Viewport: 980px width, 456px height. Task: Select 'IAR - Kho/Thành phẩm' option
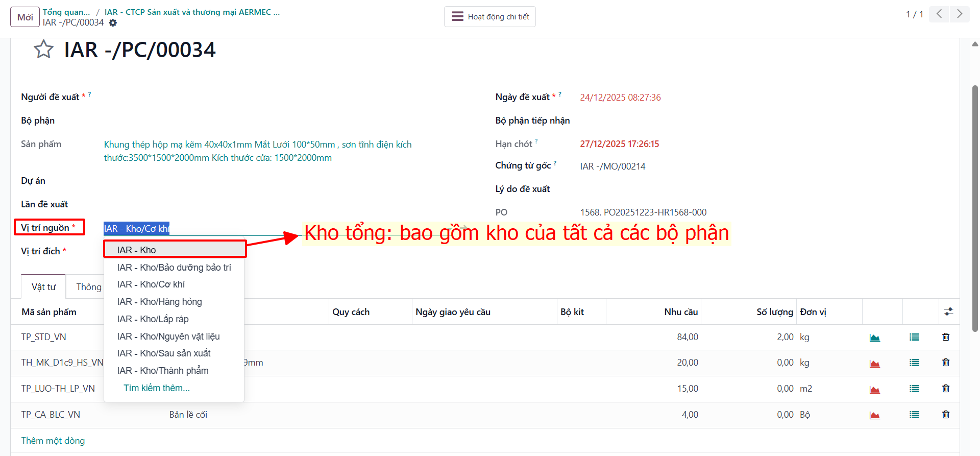(x=174, y=371)
